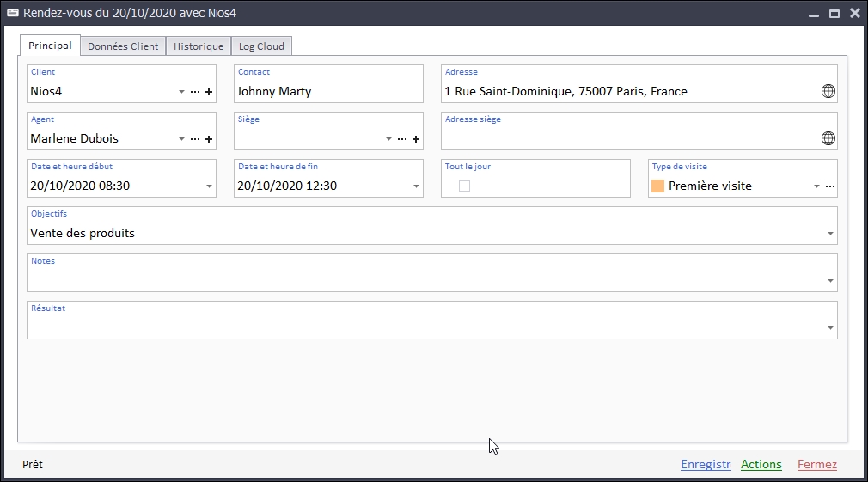
Task: Open the Date et heure début dropdown
Action: tap(210, 186)
